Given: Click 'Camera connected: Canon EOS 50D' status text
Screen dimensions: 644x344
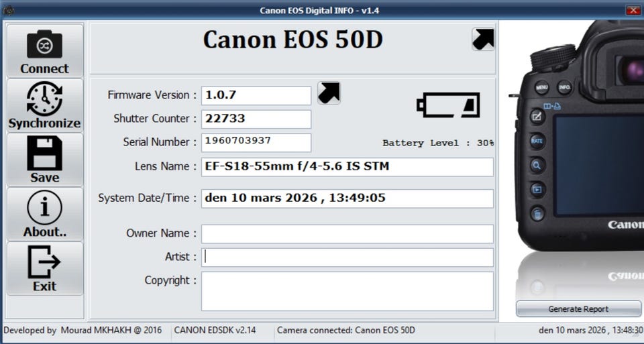Looking at the screenshot, I should point(346,330).
